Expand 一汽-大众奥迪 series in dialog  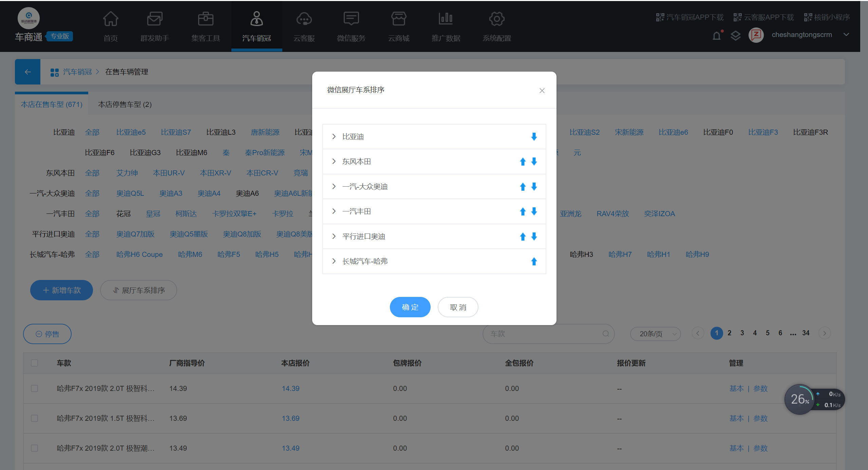(x=334, y=186)
